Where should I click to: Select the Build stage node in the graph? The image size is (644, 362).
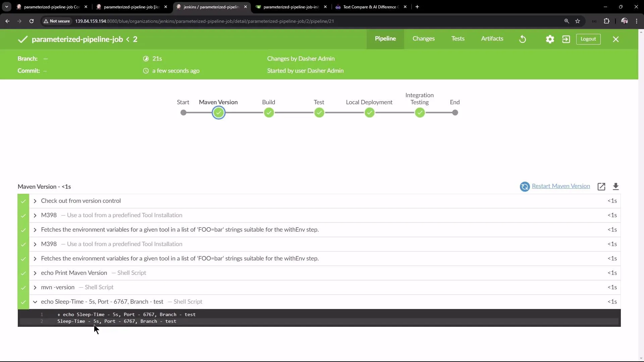tap(269, 113)
